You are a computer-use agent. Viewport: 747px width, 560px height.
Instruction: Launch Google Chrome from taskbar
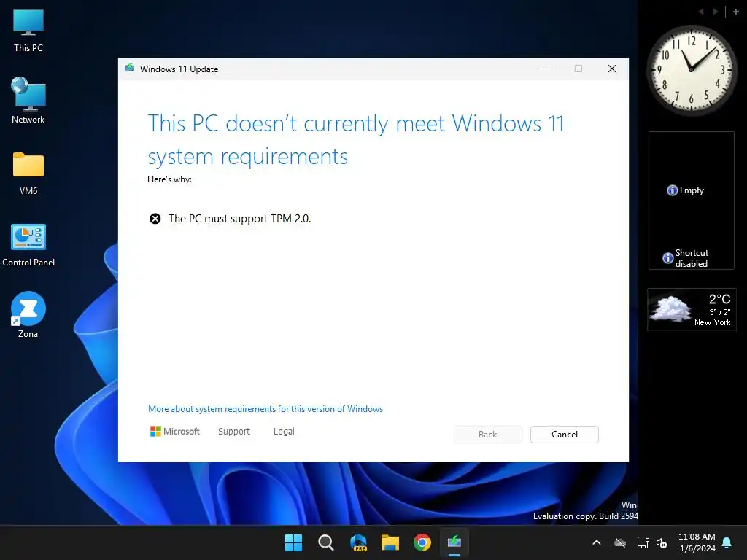422,542
